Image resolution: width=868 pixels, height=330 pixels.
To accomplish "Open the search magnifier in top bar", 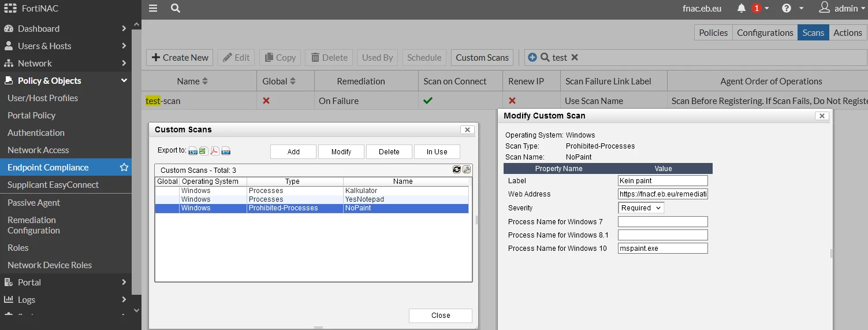I will (x=176, y=8).
